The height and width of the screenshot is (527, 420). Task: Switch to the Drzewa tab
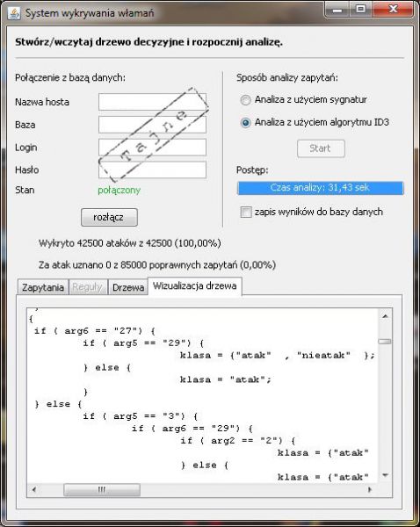coord(128,287)
